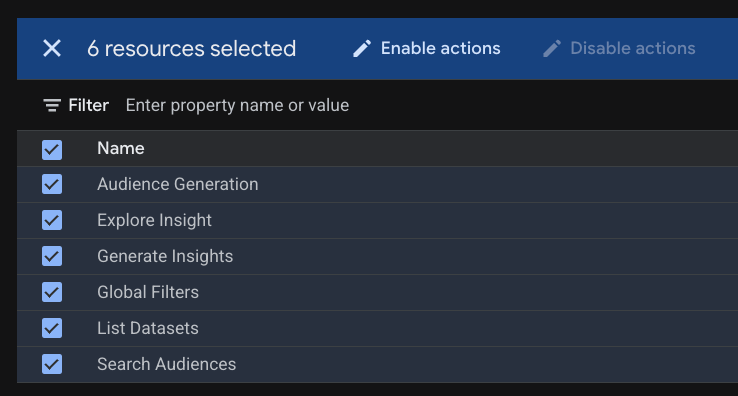Uncheck the Search Audiences checkbox
Screen dimensions: 738x396
pos(52,364)
